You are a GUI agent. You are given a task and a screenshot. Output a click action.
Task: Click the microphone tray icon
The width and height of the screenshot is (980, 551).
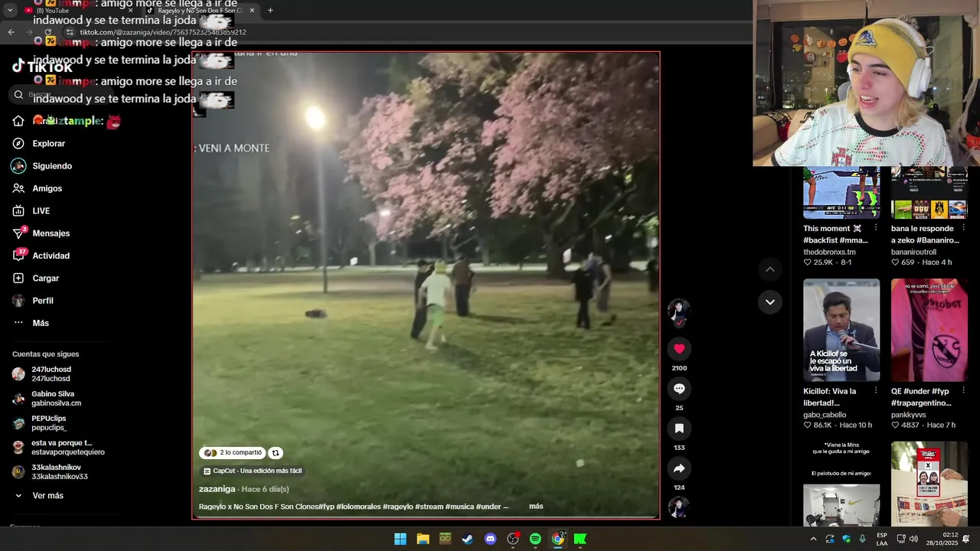863,539
